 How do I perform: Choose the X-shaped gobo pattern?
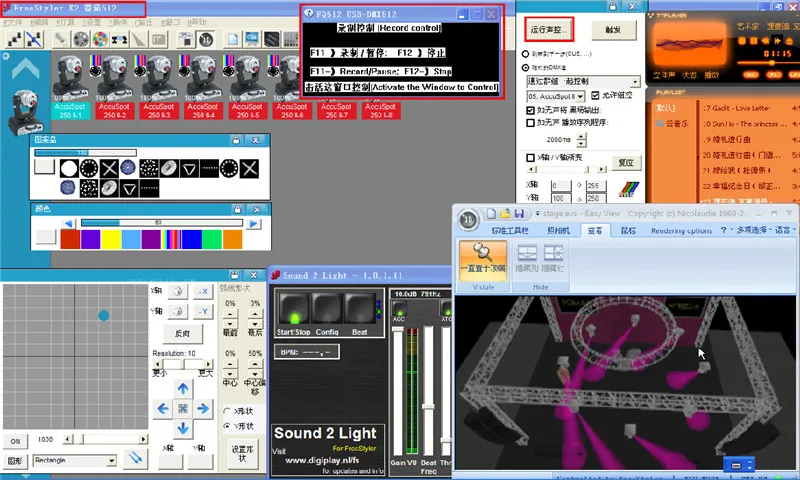tap(109, 168)
